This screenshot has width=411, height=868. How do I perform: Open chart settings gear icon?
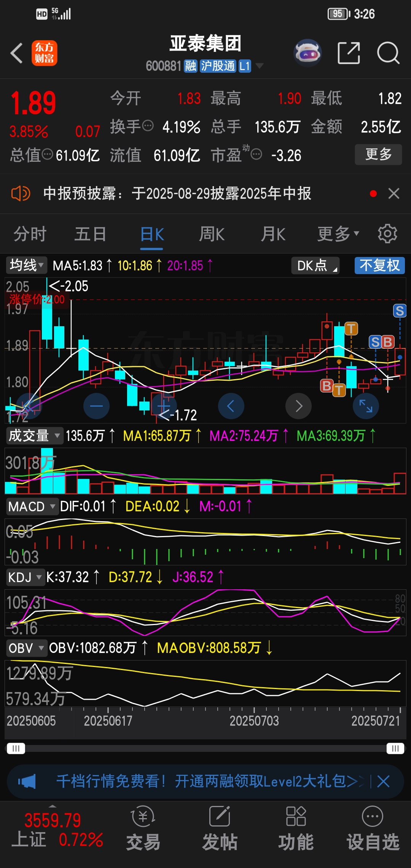point(387,234)
